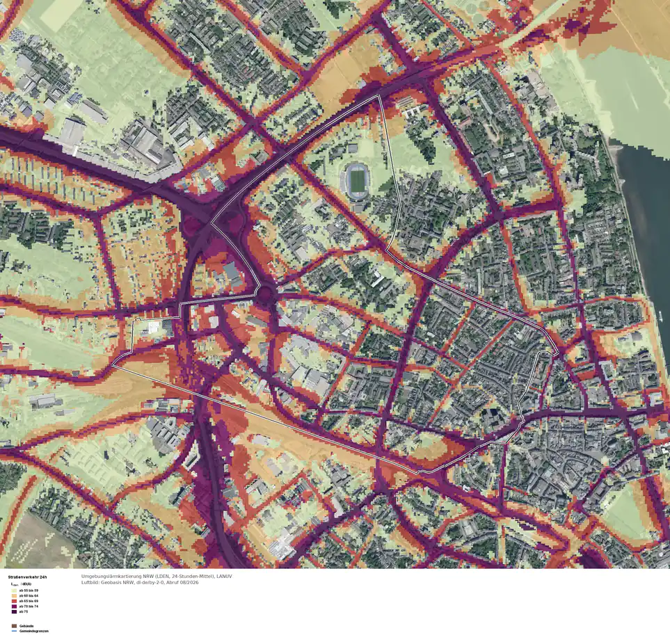
Task: Click the brown Gebäude legend swatch
Action: pos(14,626)
